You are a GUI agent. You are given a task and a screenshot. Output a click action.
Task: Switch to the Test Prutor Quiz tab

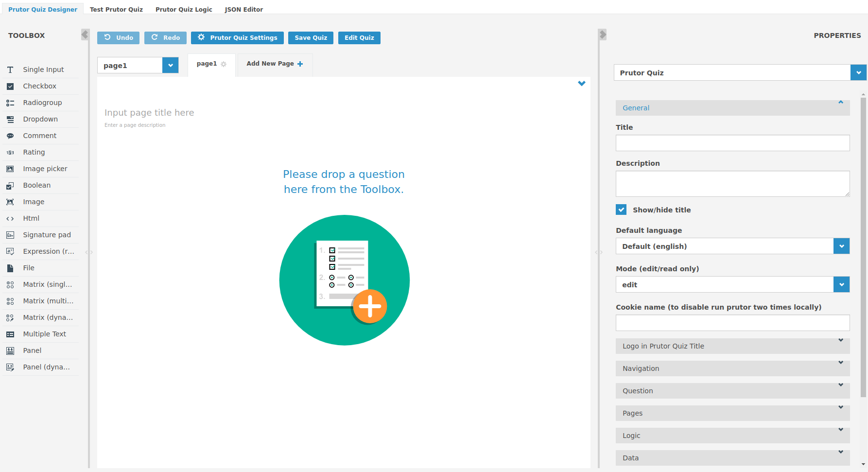[116, 9]
